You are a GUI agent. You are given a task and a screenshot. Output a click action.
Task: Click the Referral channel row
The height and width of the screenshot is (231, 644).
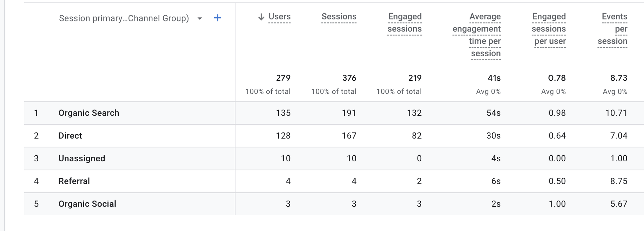74,181
